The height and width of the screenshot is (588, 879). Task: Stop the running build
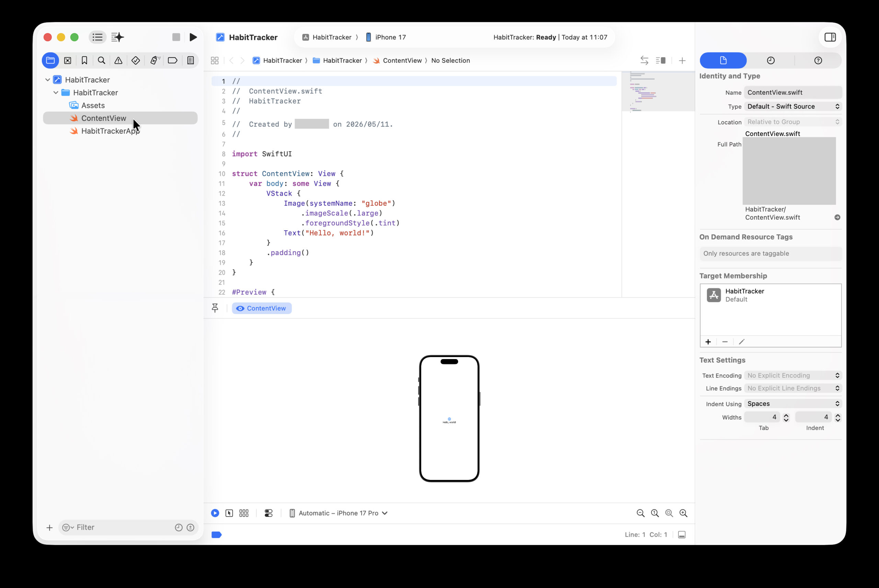click(176, 37)
